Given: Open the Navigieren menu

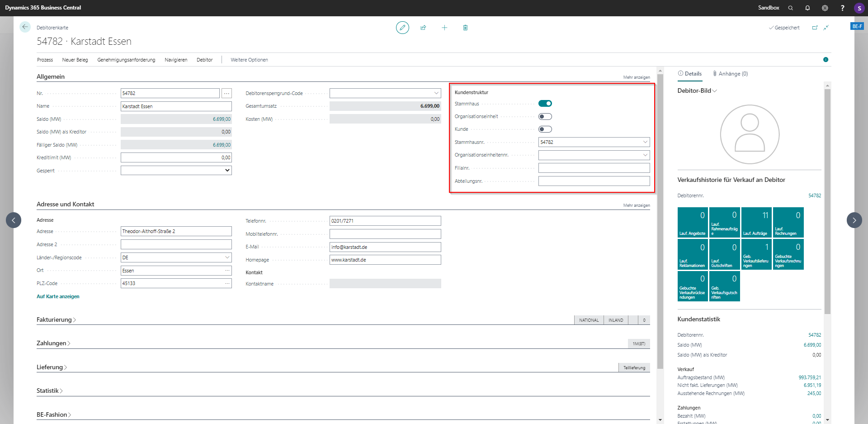Looking at the screenshot, I should (x=176, y=60).
